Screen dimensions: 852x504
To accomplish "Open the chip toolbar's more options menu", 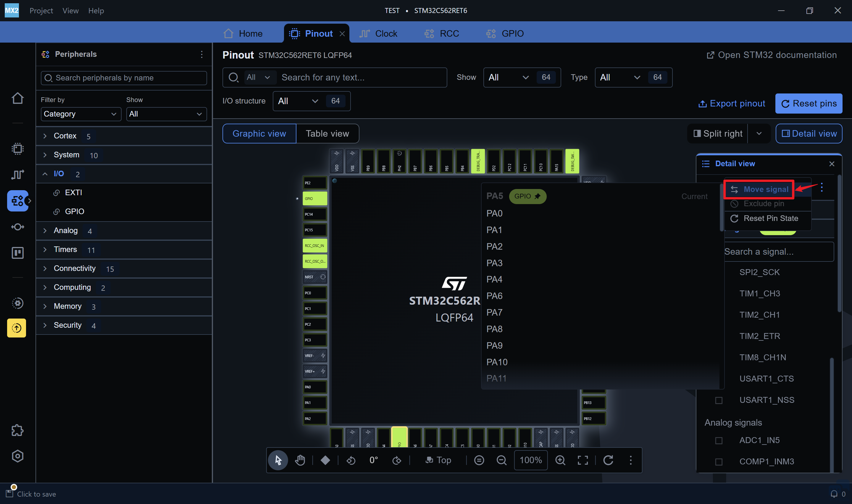I will point(631,460).
